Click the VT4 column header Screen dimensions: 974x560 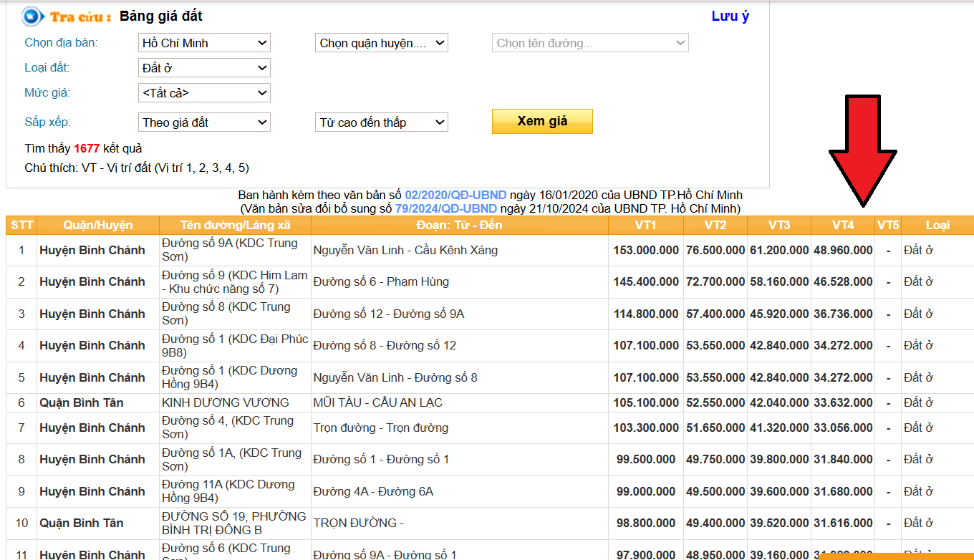843,225
